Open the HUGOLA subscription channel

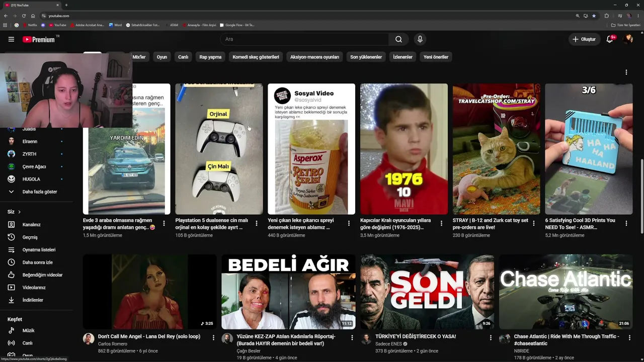pyautogui.click(x=31, y=179)
